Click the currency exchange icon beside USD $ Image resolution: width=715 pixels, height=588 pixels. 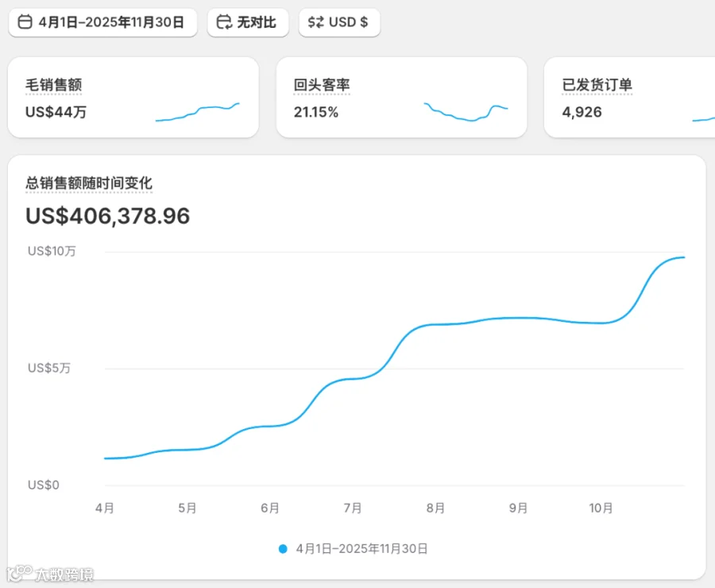(315, 22)
